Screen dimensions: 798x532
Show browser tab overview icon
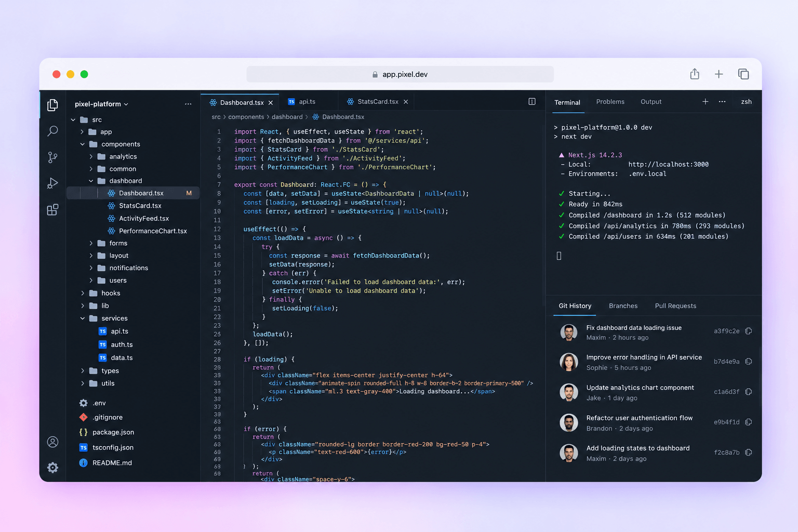743,74
